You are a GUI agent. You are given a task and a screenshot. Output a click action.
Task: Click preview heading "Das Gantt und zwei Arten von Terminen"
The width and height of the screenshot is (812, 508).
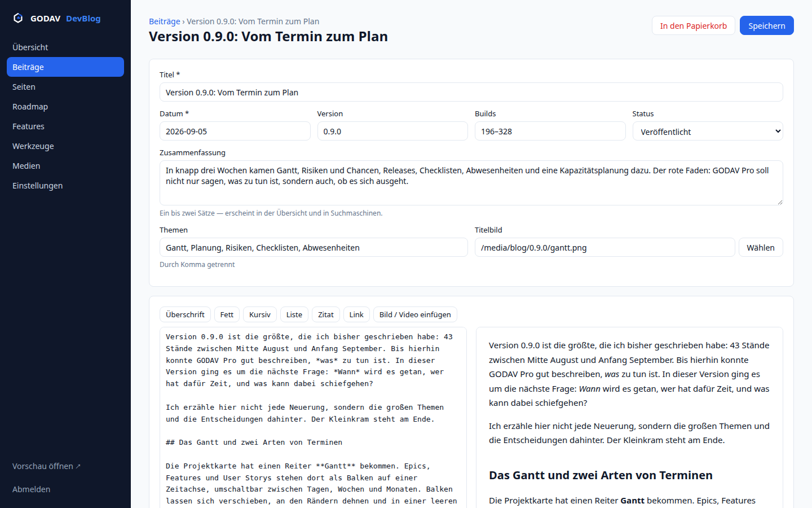click(601, 475)
